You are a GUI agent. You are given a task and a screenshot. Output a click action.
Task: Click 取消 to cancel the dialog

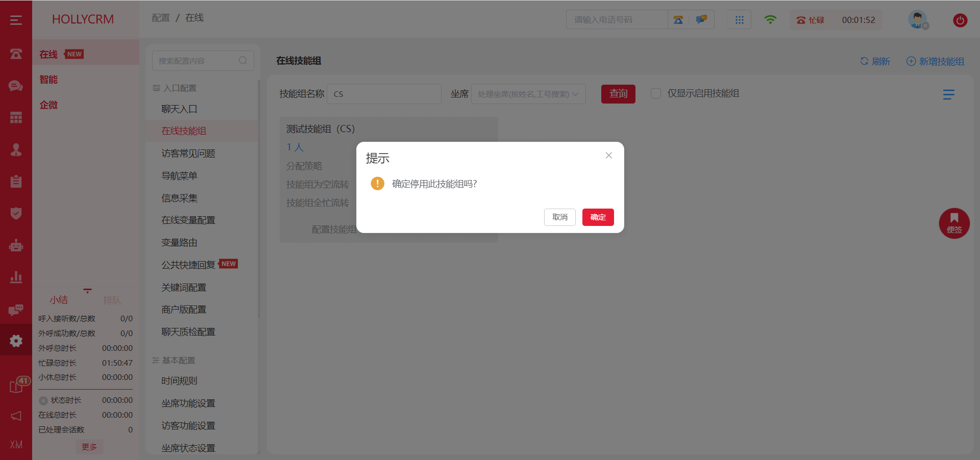[559, 217]
